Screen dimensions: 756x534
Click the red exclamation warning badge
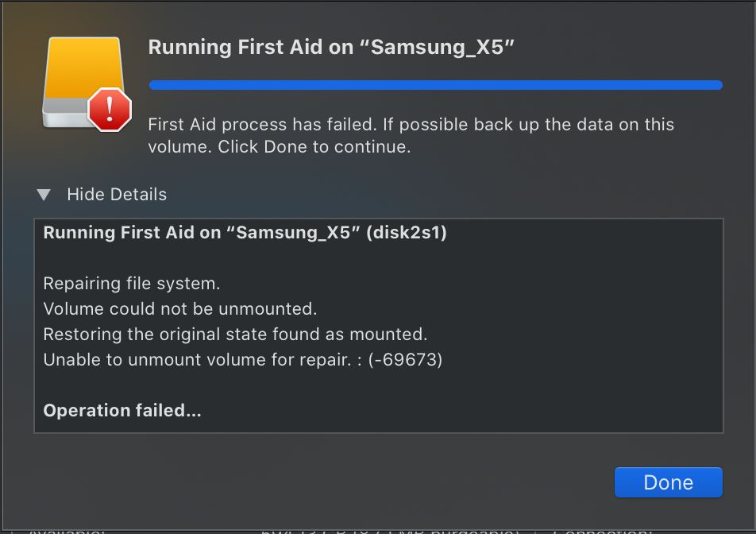110,110
